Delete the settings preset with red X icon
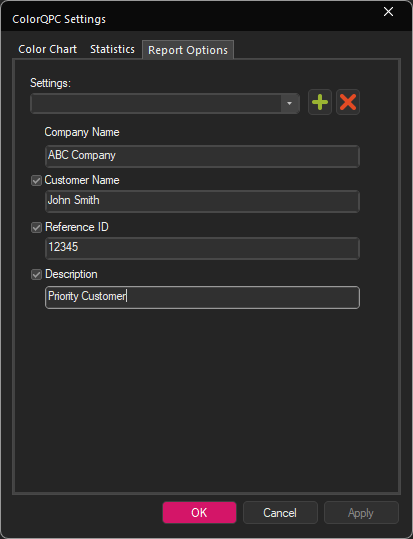Screen dimensions: 413x539 [348, 102]
